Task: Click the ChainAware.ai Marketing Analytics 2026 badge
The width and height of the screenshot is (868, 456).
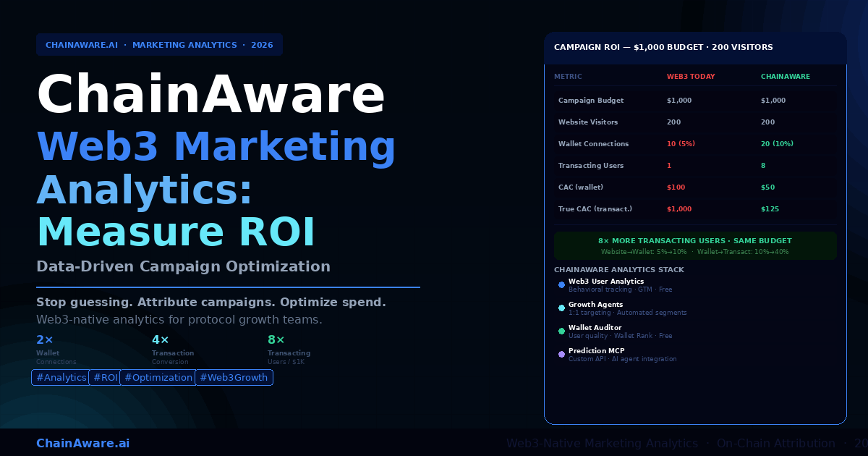Action: [159, 45]
